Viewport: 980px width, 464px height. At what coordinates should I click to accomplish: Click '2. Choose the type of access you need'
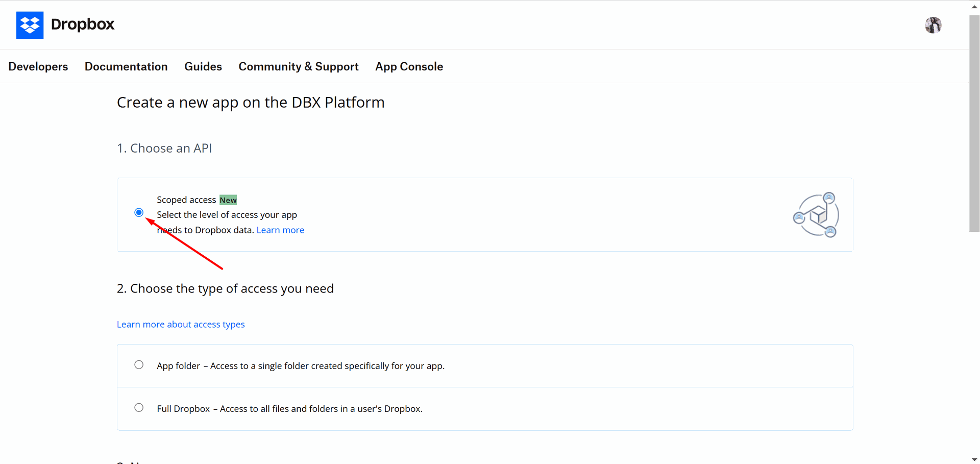(225, 289)
